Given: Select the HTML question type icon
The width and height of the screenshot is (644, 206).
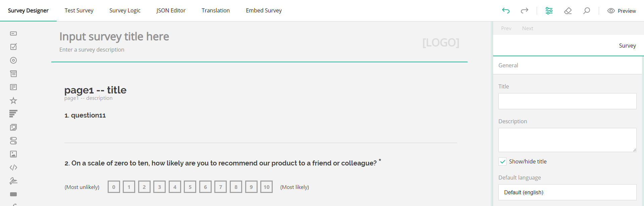Looking at the screenshot, I should tap(13, 167).
